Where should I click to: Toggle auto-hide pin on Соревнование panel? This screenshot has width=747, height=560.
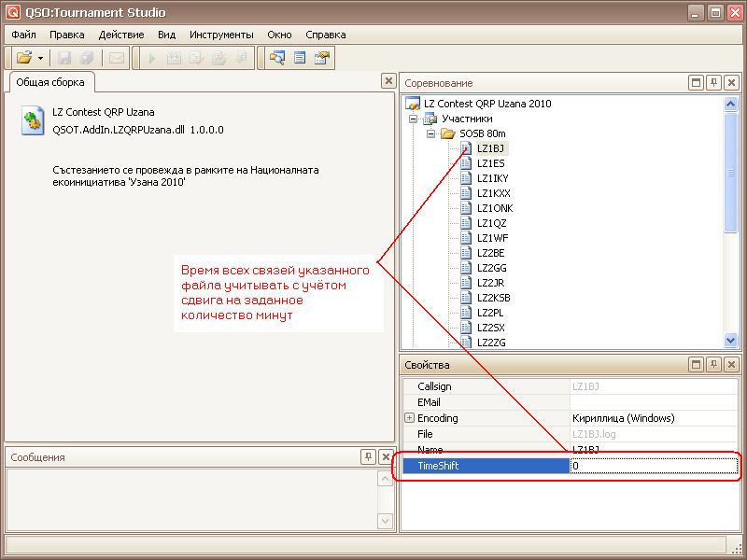[x=713, y=83]
